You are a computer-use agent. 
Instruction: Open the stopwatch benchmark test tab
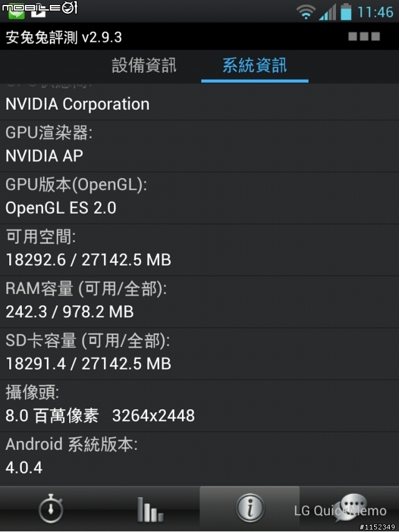[x=50, y=509]
